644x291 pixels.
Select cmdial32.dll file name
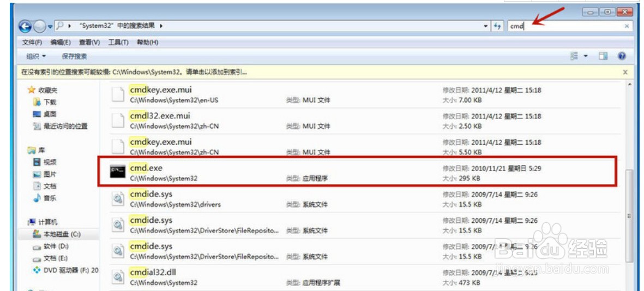pos(153,272)
